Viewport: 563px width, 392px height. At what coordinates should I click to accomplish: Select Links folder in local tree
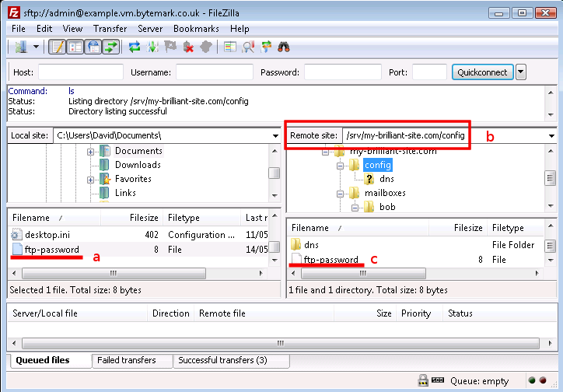click(x=125, y=193)
